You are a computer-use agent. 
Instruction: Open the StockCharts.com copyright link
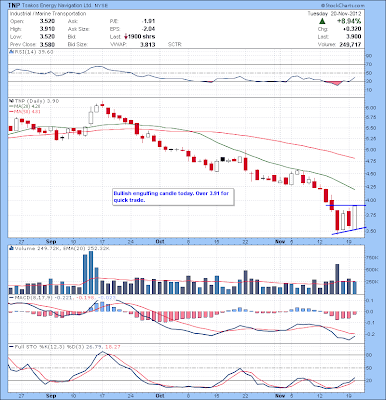click(x=343, y=6)
